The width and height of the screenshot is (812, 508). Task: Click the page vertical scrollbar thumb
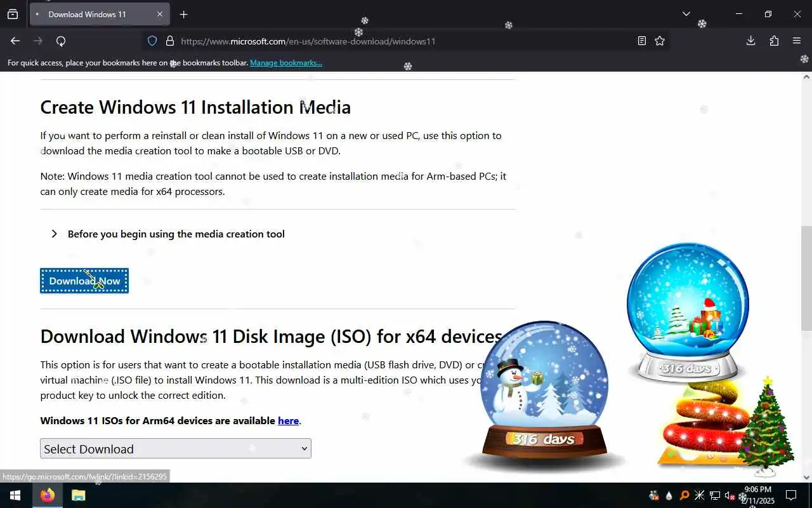click(806, 278)
